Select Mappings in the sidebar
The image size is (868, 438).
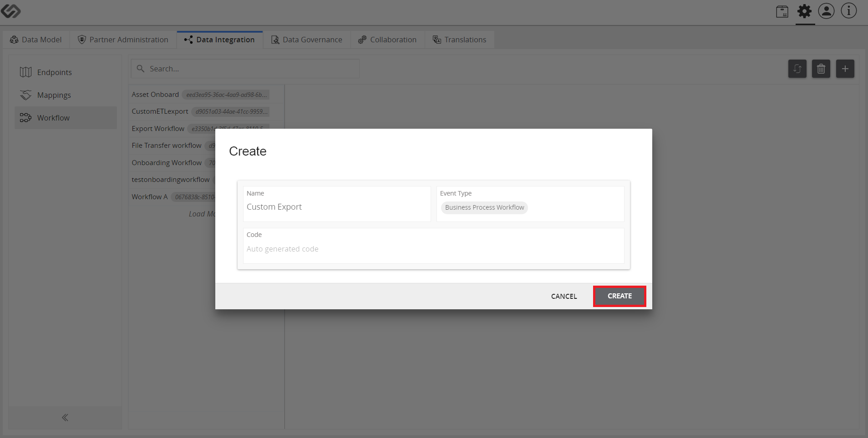[66, 95]
